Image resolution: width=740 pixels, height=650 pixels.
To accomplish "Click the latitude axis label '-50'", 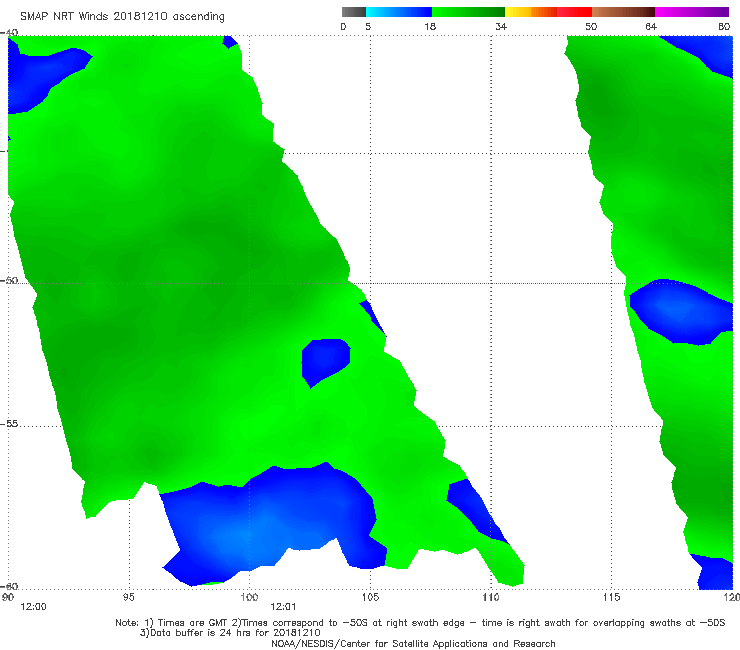I will click(9, 280).
